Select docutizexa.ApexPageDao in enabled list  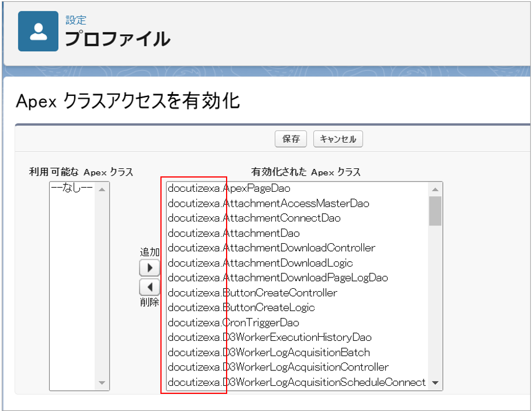point(229,188)
